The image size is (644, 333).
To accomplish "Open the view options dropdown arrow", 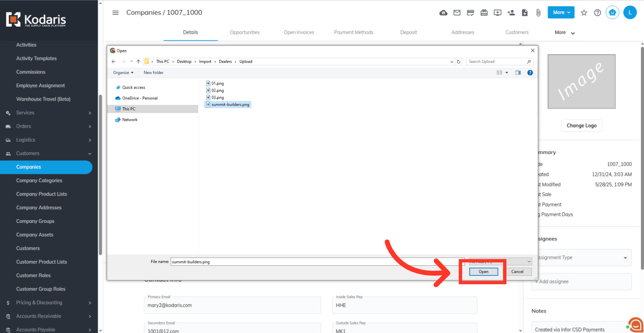I will coord(507,73).
